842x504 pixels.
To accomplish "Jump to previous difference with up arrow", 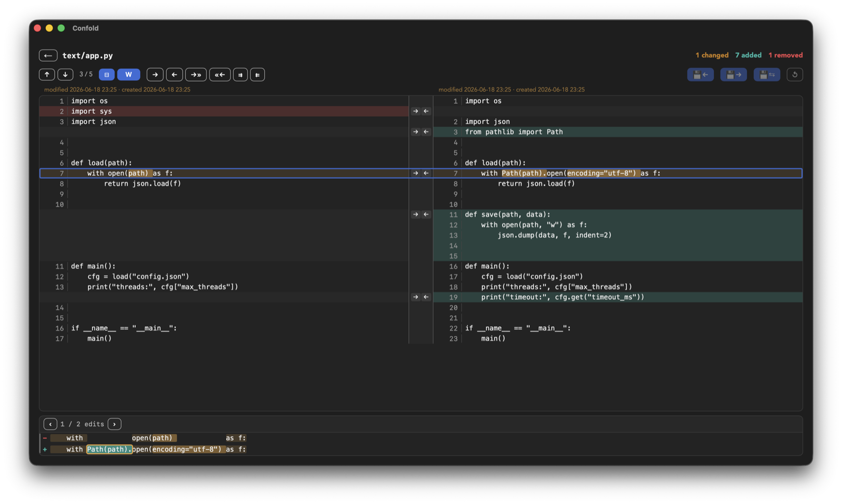I will coord(47,75).
